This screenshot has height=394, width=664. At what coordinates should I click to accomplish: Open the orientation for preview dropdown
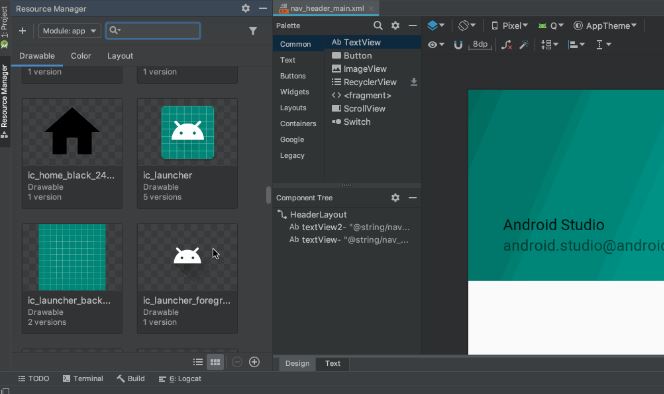(x=467, y=25)
